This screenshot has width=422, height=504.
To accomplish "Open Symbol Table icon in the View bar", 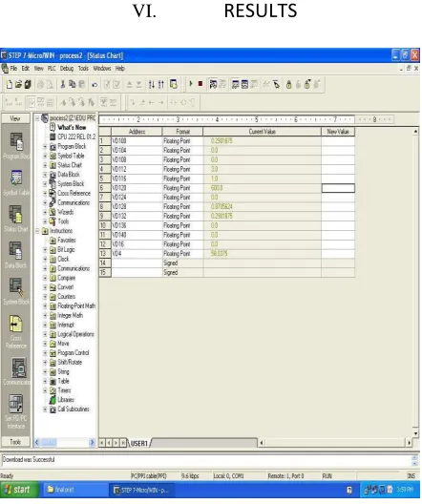I will [x=16, y=182].
